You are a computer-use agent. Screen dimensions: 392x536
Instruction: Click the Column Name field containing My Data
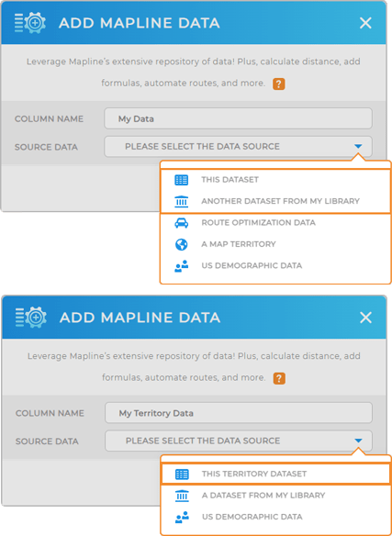click(x=238, y=118)
